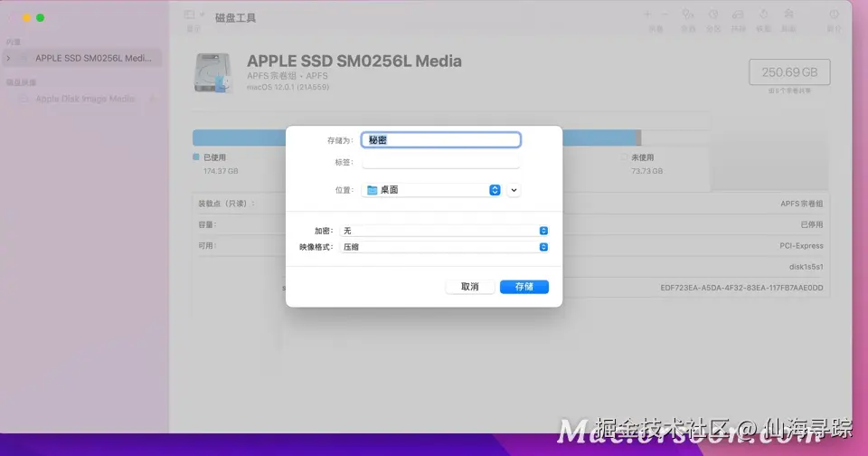This screenshot has width=868, height=456.
Task: Click the 取消 cancel button
Action: (469, 287)
